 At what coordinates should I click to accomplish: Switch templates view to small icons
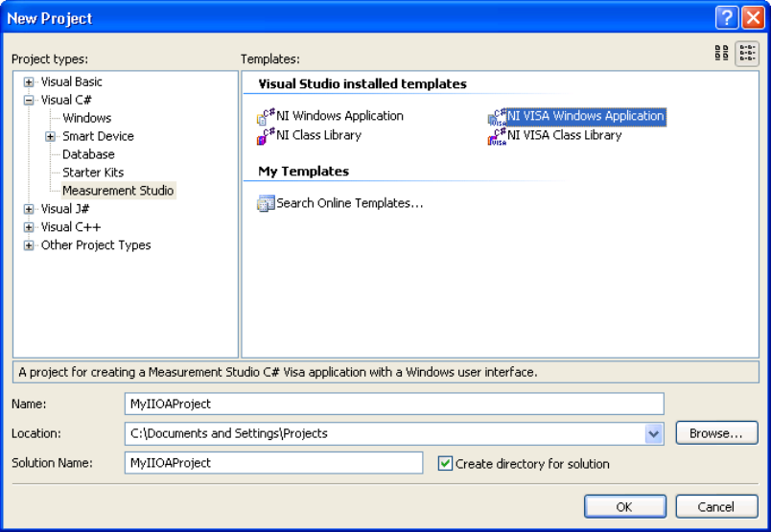pyautogui.click(x=747, y=53)
